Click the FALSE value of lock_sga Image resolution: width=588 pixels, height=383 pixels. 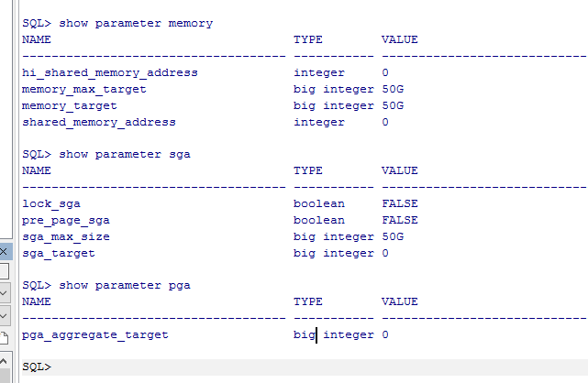click(399, 203)
